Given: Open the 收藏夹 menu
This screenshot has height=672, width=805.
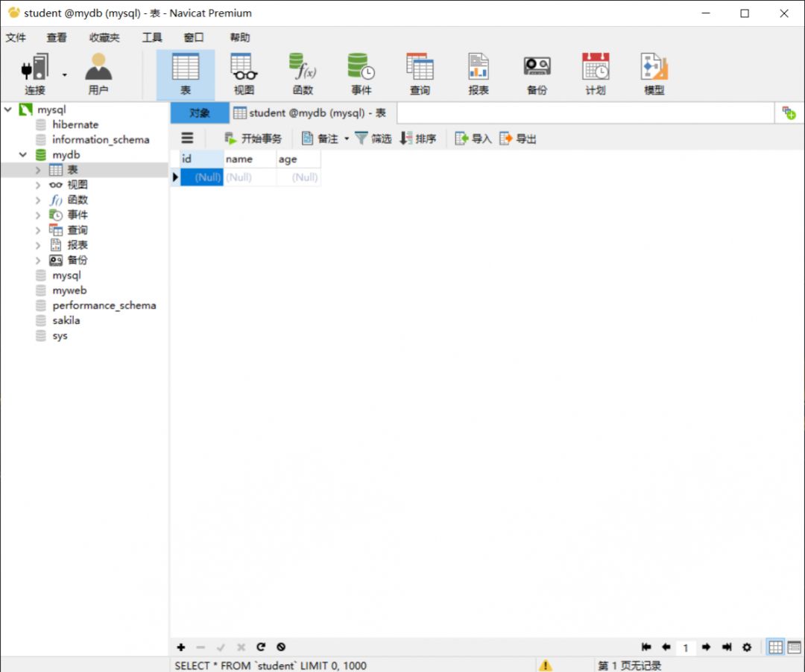Looking at the screenshot, I should coord(104,37).
